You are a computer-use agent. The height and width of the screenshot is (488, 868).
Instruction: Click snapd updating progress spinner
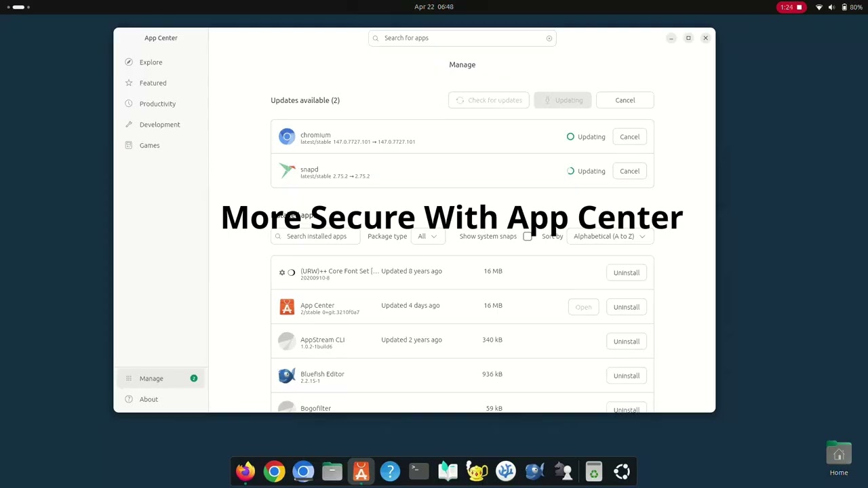[570, 171]
